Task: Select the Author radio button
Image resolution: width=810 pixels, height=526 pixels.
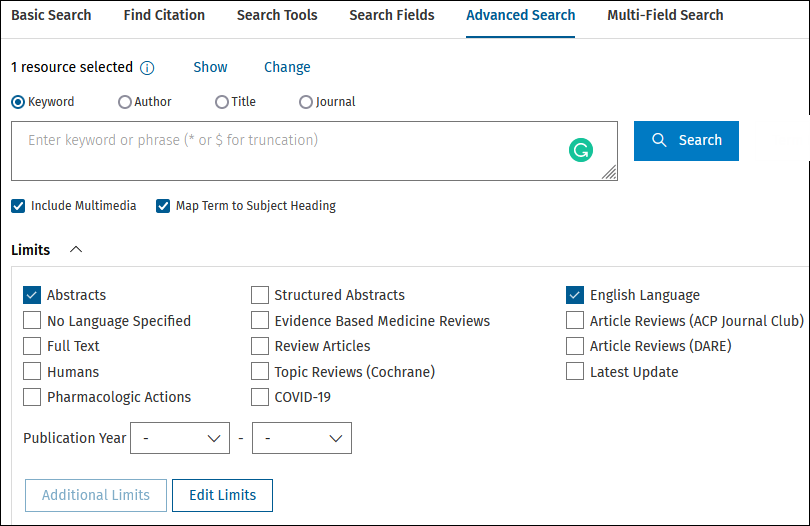Action: click(x=124, y=102)
